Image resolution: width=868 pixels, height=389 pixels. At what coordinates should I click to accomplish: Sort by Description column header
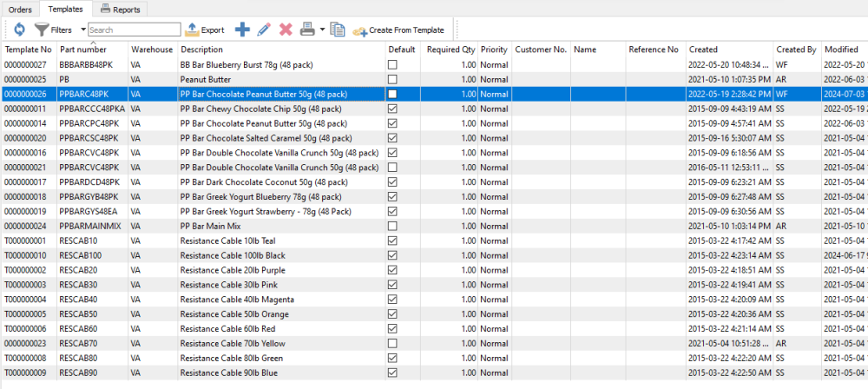click(x=282, y=49)
